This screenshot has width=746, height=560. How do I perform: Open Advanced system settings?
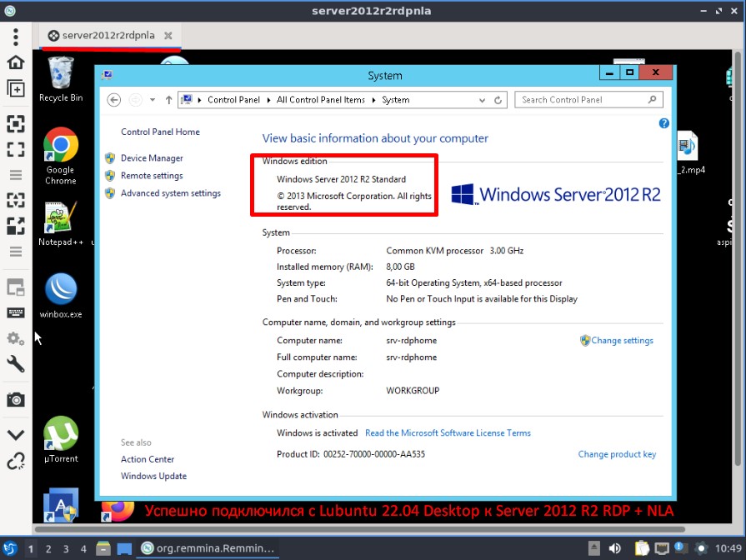pos(170,193)
